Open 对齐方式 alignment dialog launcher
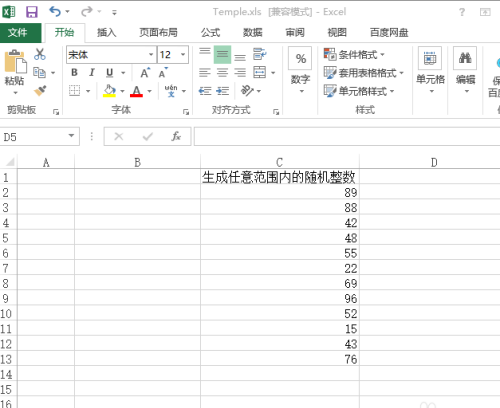 [276, 112]
